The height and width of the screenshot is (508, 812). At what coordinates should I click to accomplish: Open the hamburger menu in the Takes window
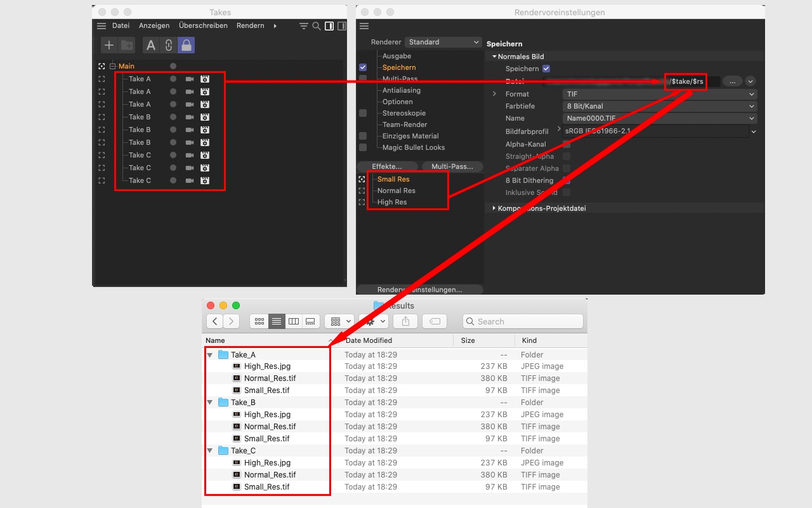coord(101,26)
